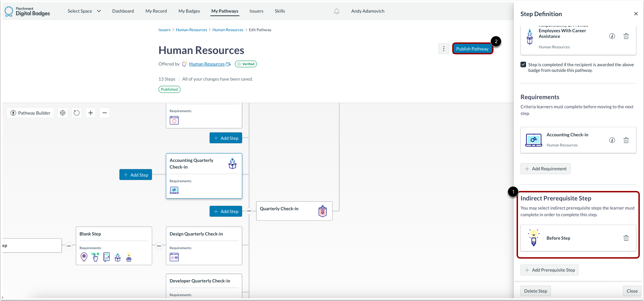Screen dimensions: 644x301
Task: Open the Issuers breadcrumb link
Action: [164, 30]
